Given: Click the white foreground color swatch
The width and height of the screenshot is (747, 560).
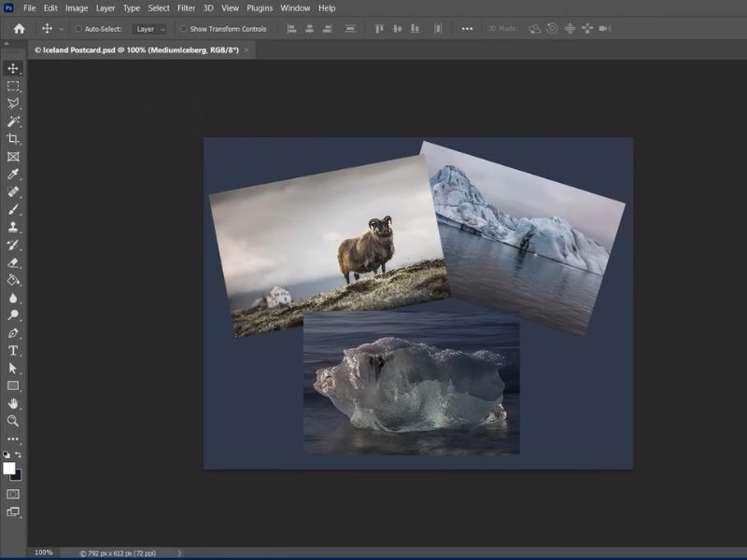Looking at the screenshot, I should coord(8,468).
